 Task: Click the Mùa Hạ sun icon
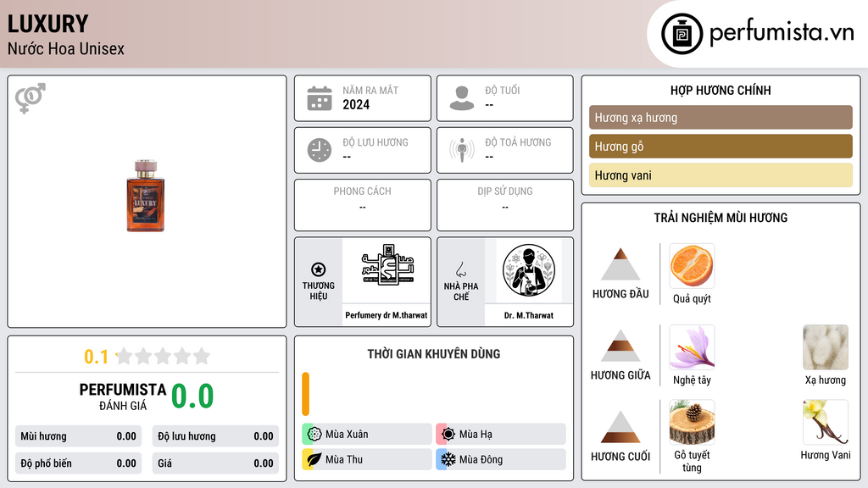tap(448, 434)
